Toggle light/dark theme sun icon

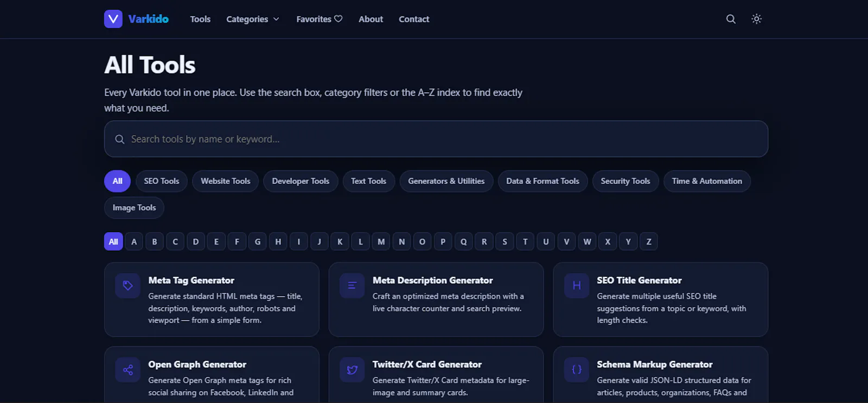click(x=756, y=19)
